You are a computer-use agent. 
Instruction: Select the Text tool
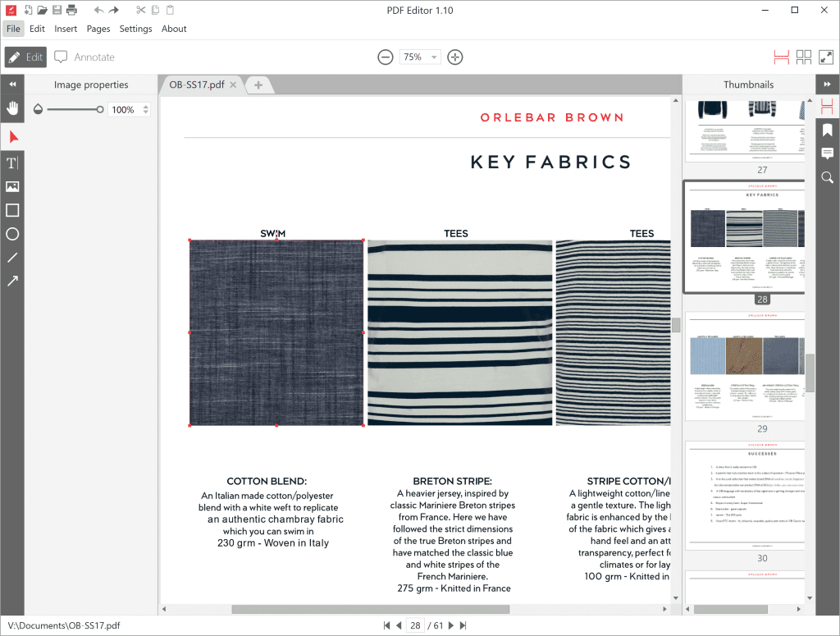click(11, 162)
